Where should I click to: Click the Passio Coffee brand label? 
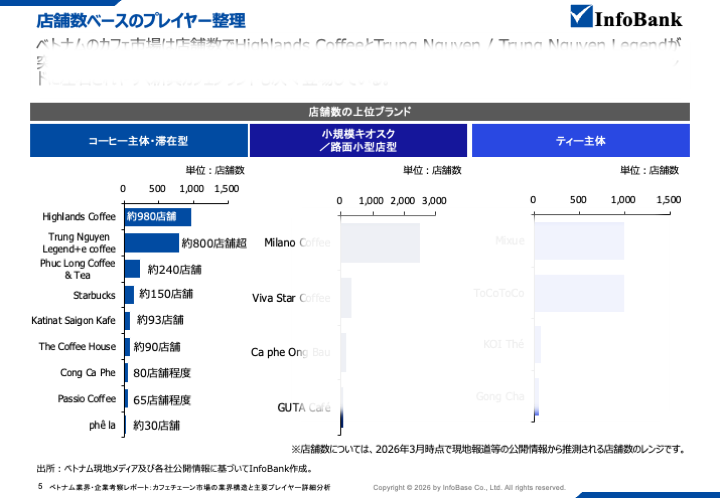tap(87, 398)
